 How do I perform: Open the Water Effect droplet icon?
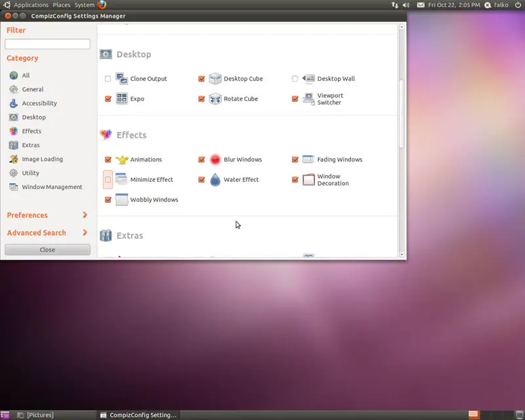(215, 180)
